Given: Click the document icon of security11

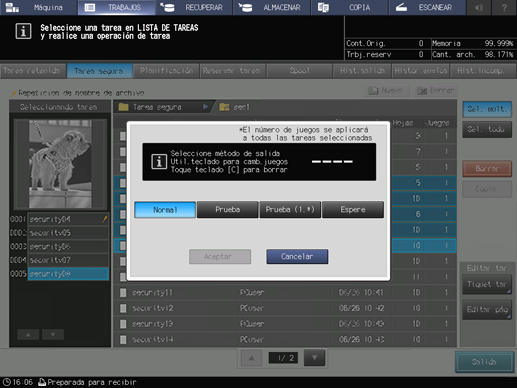Looking at the screenshot, I should (x=123, y=293).
